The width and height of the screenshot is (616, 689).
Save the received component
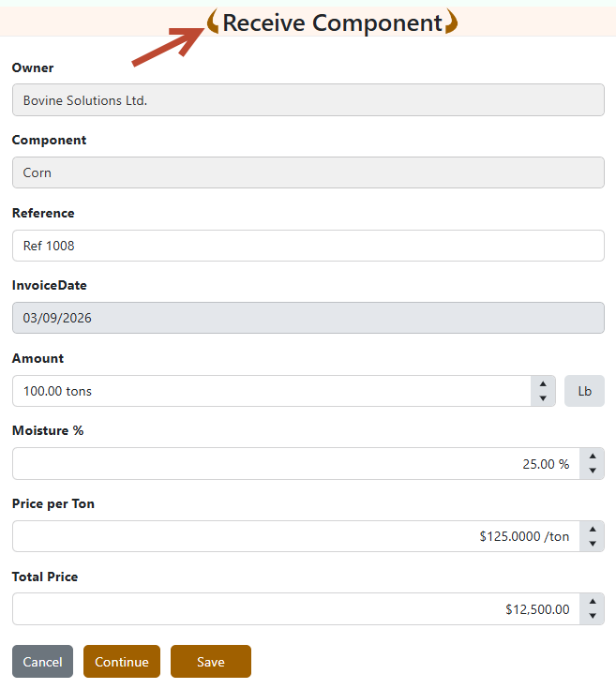(x=210, y=662)
